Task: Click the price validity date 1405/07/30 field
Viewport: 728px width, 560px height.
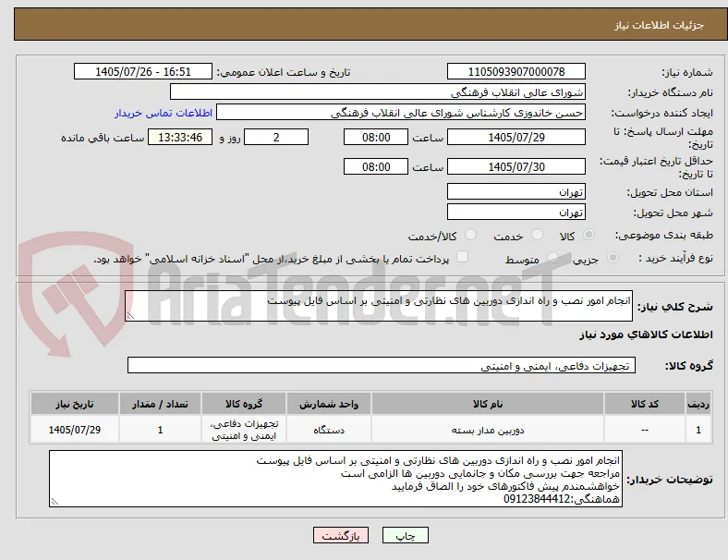Action: pyautogui.click(x=516, y=166)
